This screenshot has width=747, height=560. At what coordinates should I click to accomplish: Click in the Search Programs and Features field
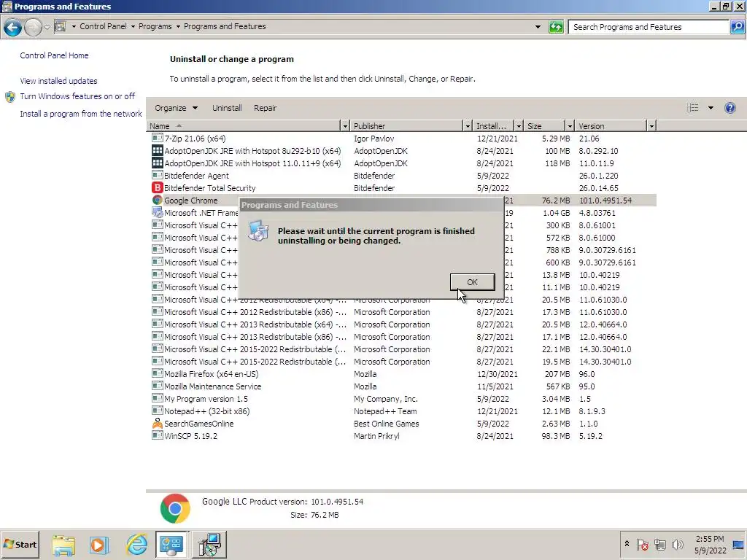(649, 27)
